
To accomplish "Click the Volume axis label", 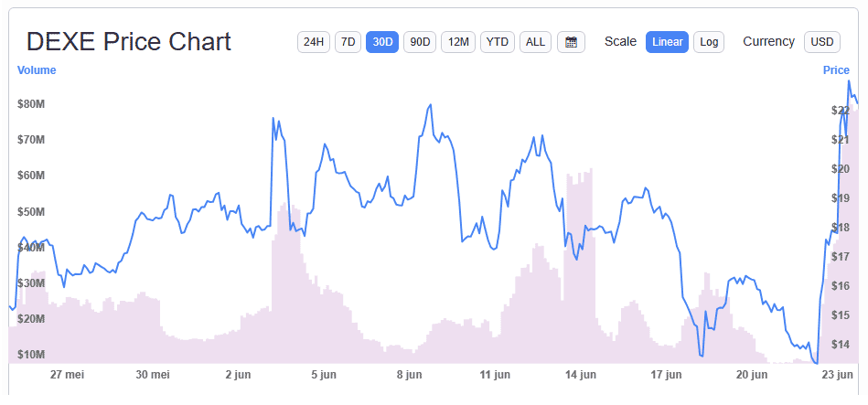I will point(37,70).
